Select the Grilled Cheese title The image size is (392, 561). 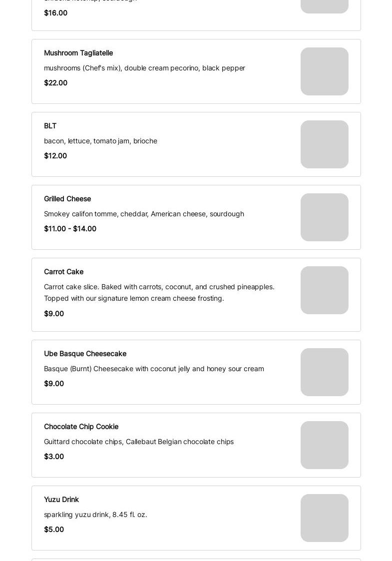(x=67, y=199)
